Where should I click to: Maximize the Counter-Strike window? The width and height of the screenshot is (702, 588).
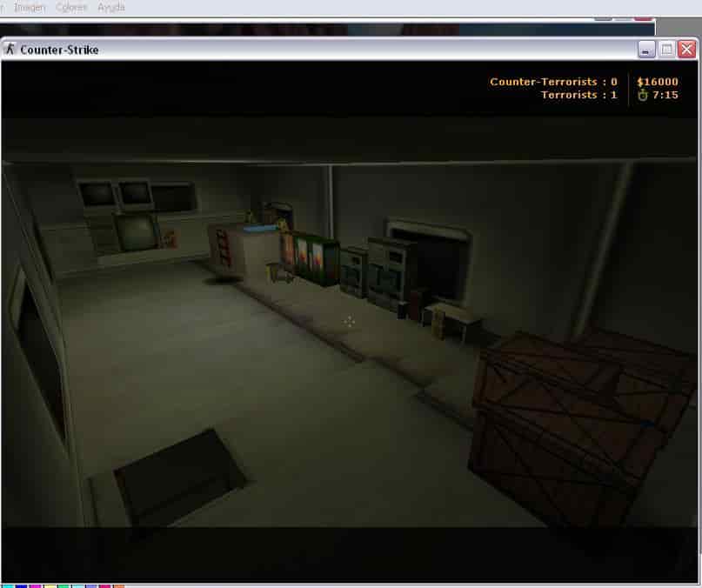tap(666, 50)
